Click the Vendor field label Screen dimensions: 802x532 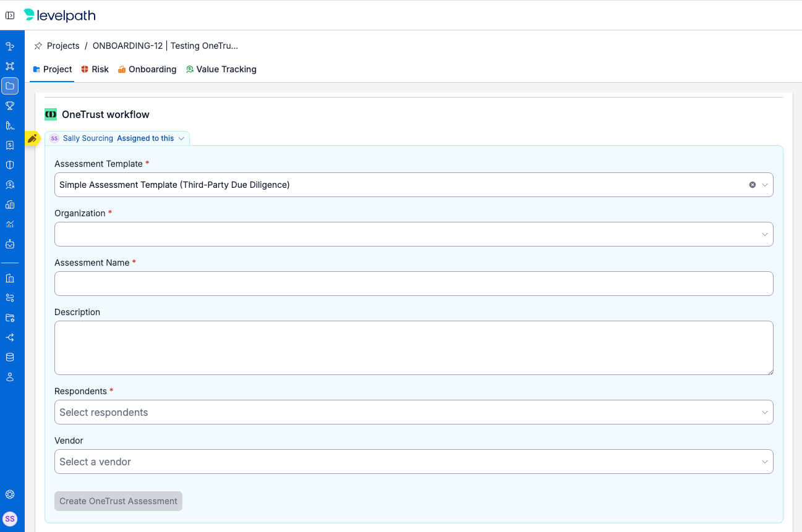[x=69, y=441]
